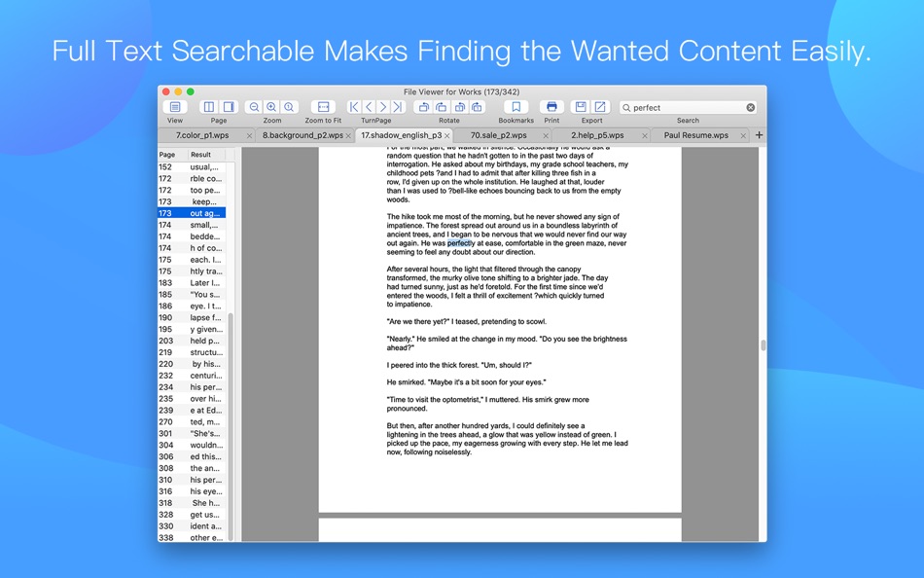924x578 pixels.
Task: Click the zoom out magnifier icon
Action: pyautogui.click(x=254, y=107)
